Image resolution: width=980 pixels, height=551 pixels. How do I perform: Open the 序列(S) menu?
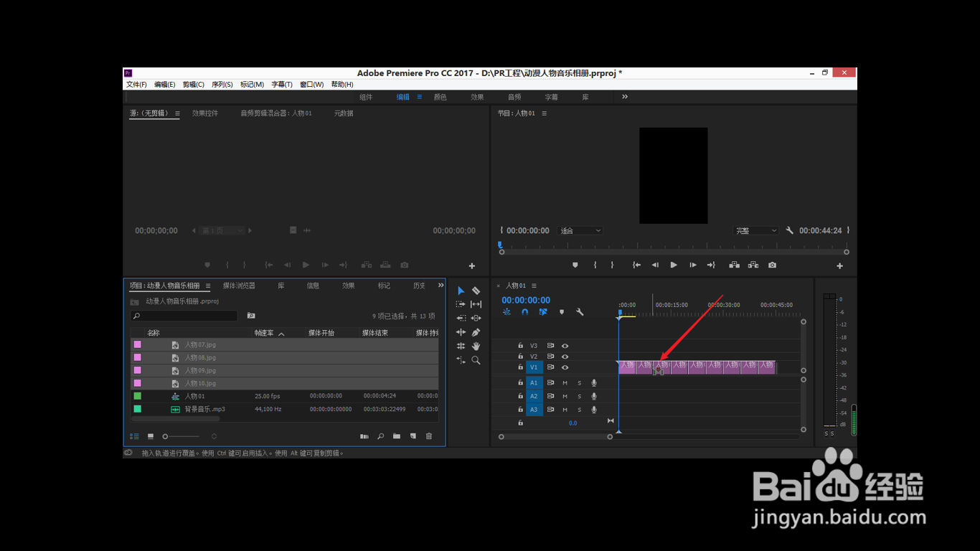pos(222,85)
